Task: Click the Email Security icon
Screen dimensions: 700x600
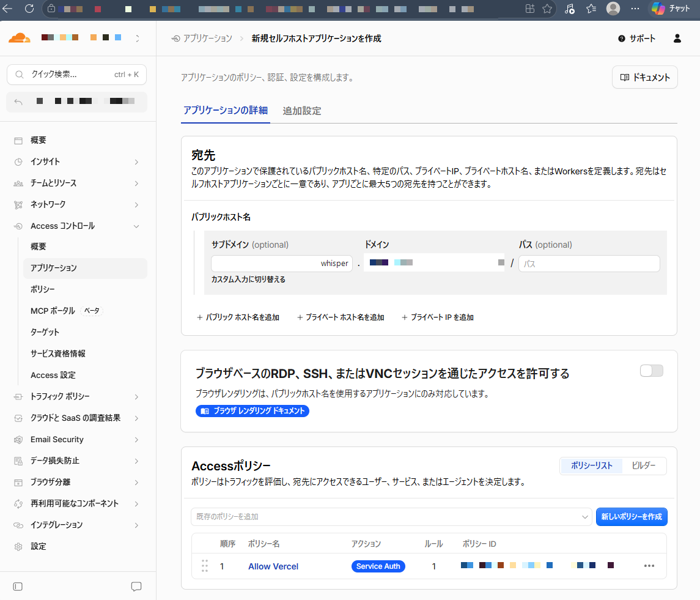Action: click(x=18, y=440)
